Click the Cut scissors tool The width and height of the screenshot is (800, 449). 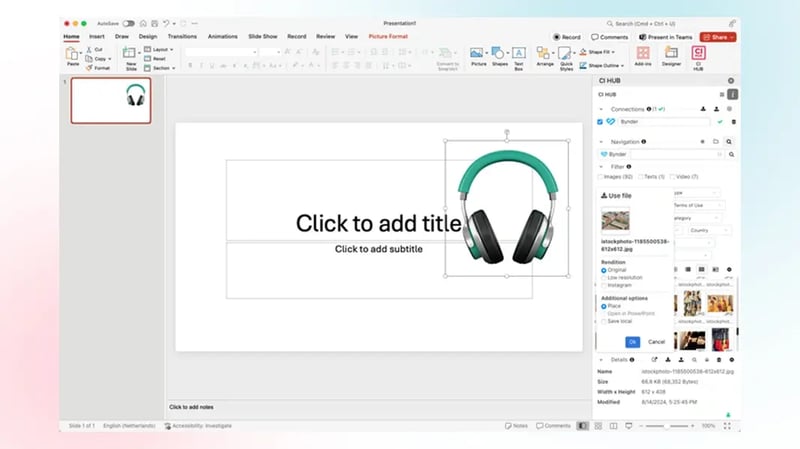point(94,49)
